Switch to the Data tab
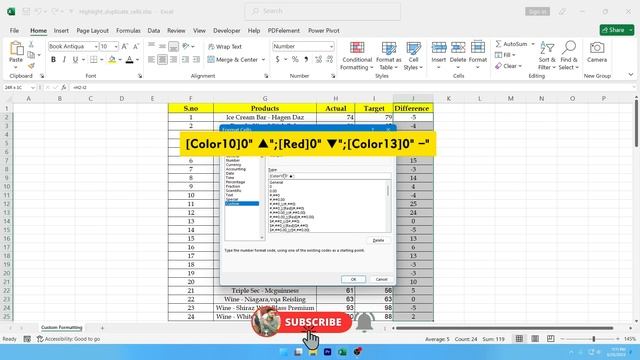Image resolution: width=640 pixels, height=360 pixels. click(x=153, y=31)
